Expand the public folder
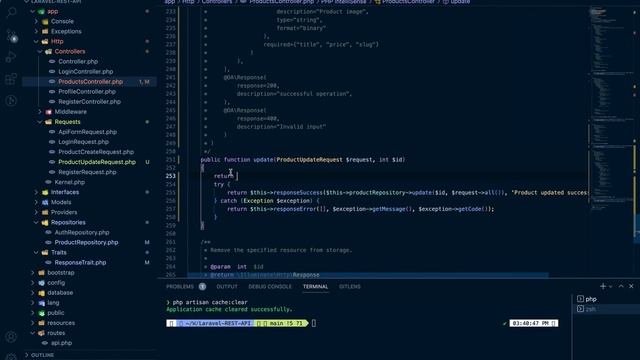 click(x=32, y=313)
